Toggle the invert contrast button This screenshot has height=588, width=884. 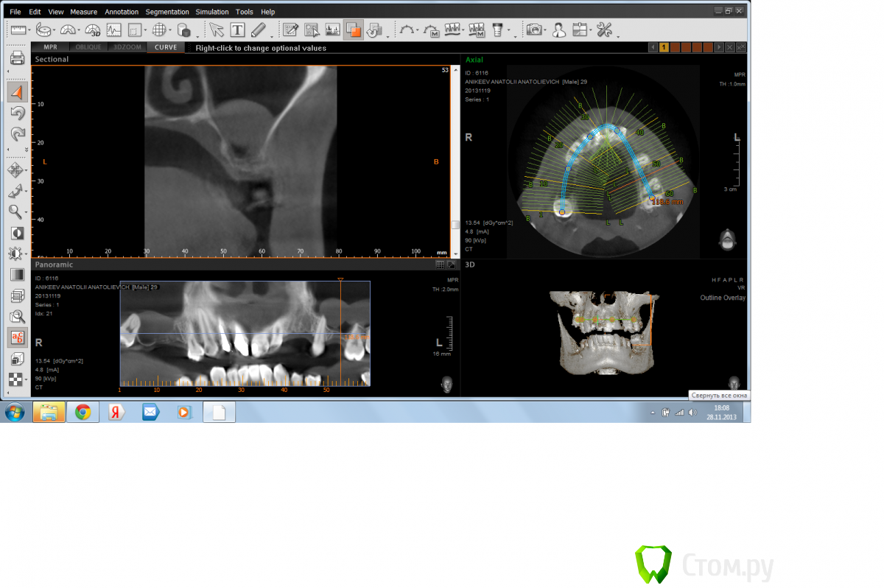[x=18, y=233]
